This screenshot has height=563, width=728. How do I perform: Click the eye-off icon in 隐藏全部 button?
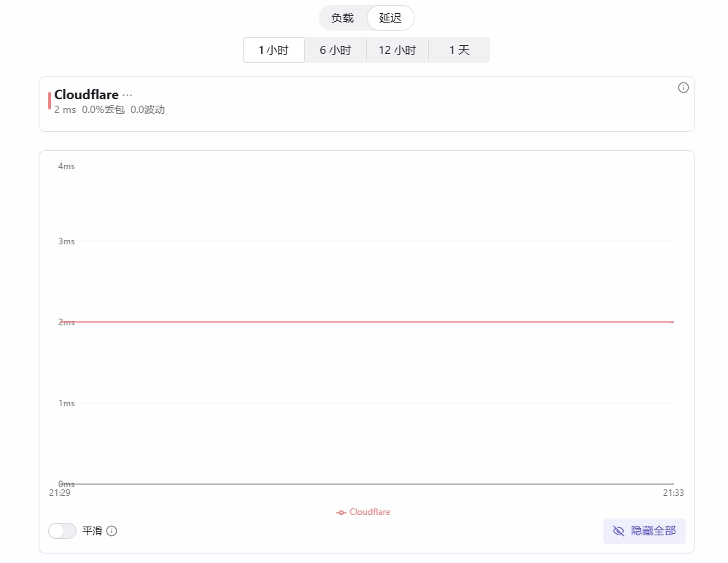pos(619,531)
